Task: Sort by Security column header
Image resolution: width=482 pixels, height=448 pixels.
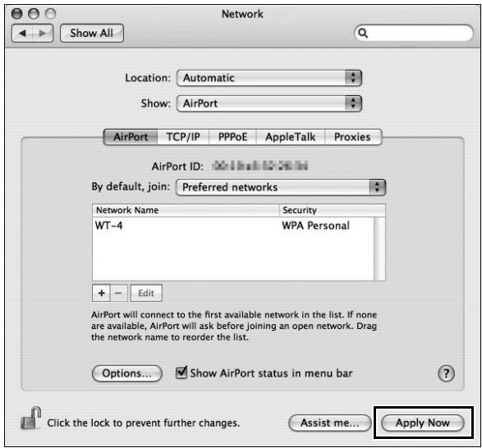Action: tap(333, 210)
